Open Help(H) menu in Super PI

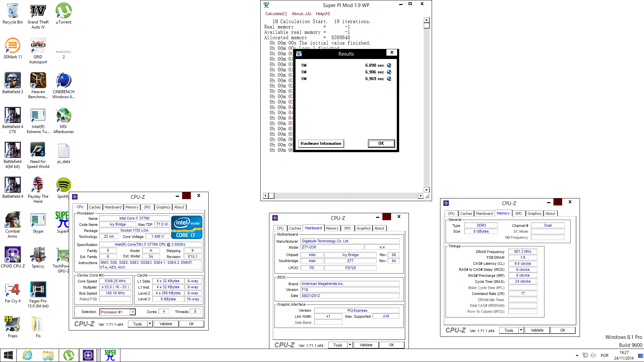pyautogui.click(x=323, y=14)
